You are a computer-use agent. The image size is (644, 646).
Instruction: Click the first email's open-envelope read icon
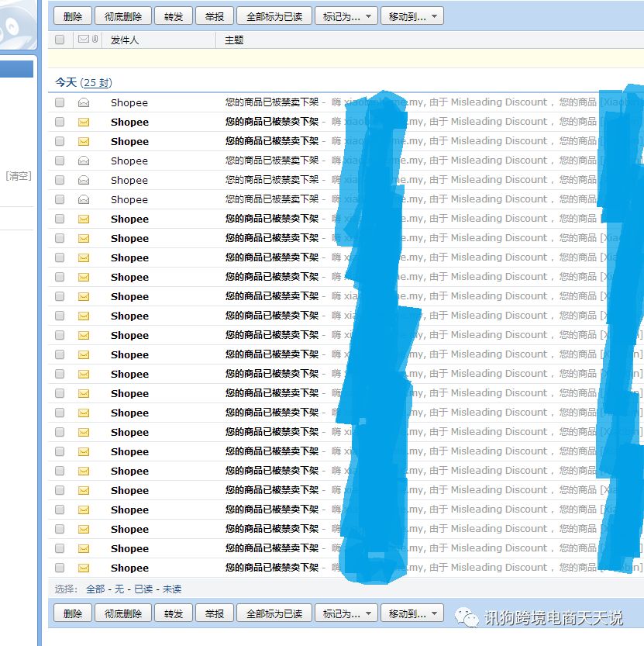pyautogui.click(x=84, y=102)
